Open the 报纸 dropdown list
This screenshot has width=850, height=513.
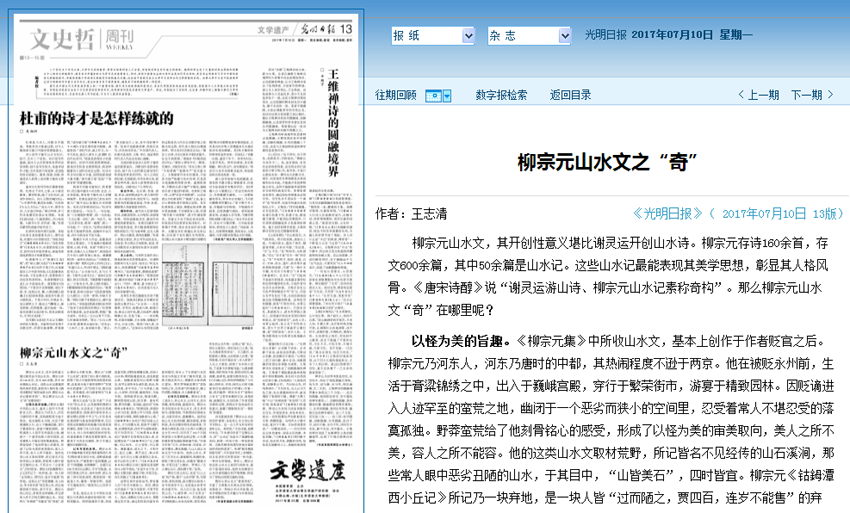[x=432, y=35]
